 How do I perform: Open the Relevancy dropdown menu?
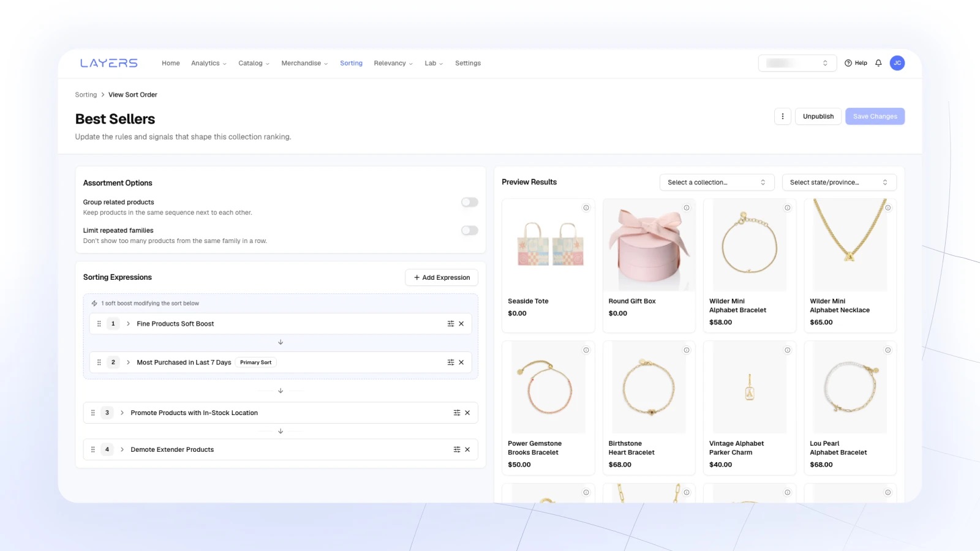coord(394,63)
